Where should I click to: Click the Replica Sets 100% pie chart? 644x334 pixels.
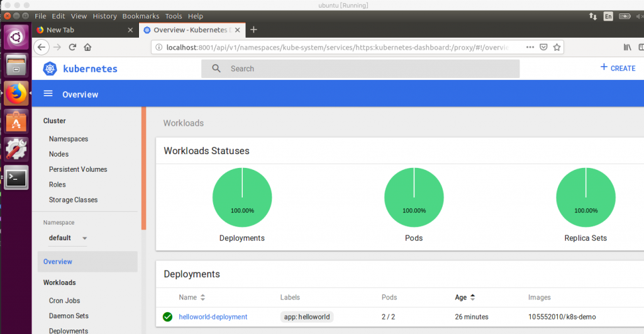586,198
